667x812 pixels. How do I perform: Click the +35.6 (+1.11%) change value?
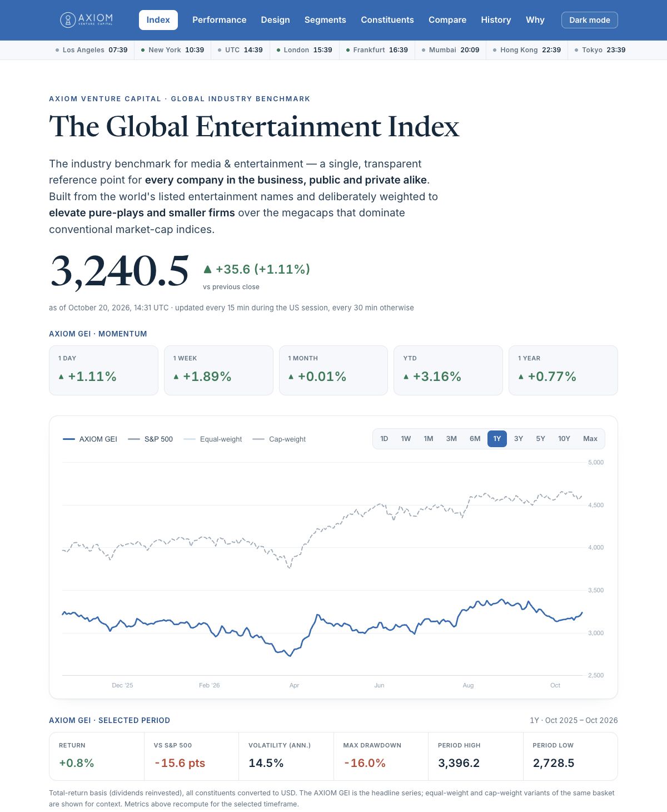point(256,269)
